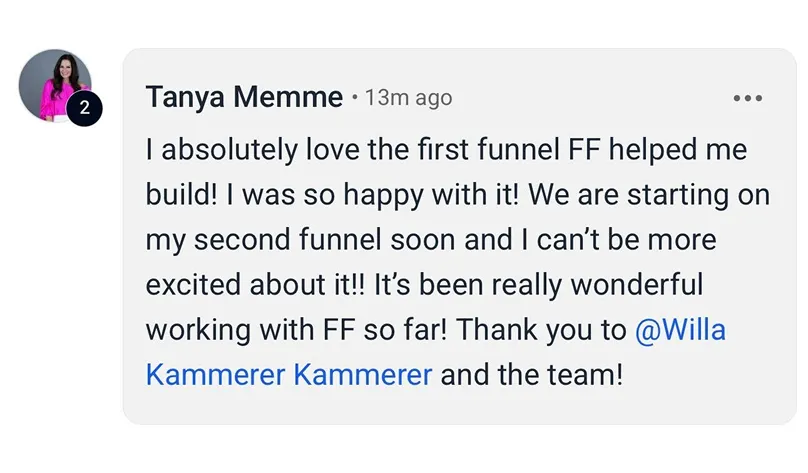808x473 pixels.
Task: Click the words "helped me" in first line
Action: click(x=678, y=150)
